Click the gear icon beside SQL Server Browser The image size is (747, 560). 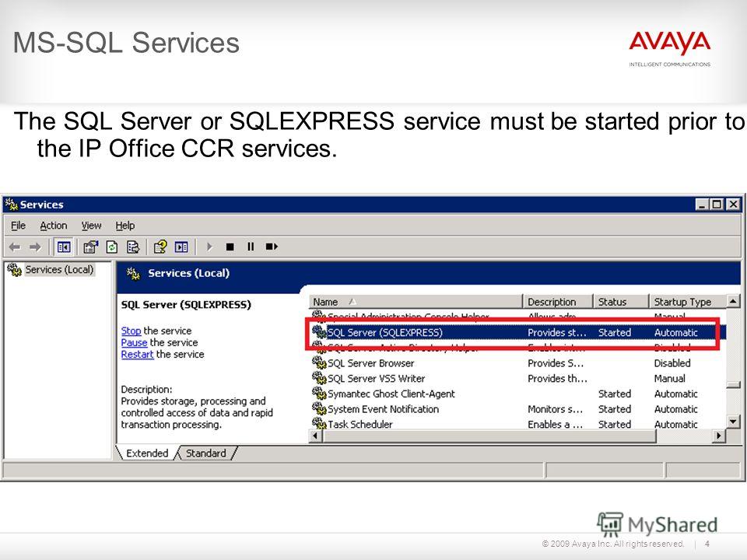point(319,362)
